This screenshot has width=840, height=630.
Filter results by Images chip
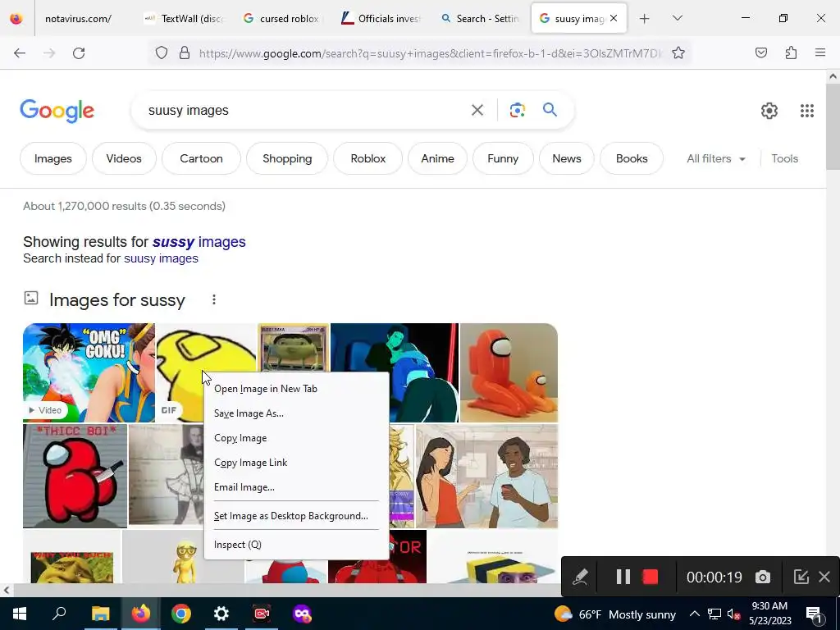[x=53, y=158]
